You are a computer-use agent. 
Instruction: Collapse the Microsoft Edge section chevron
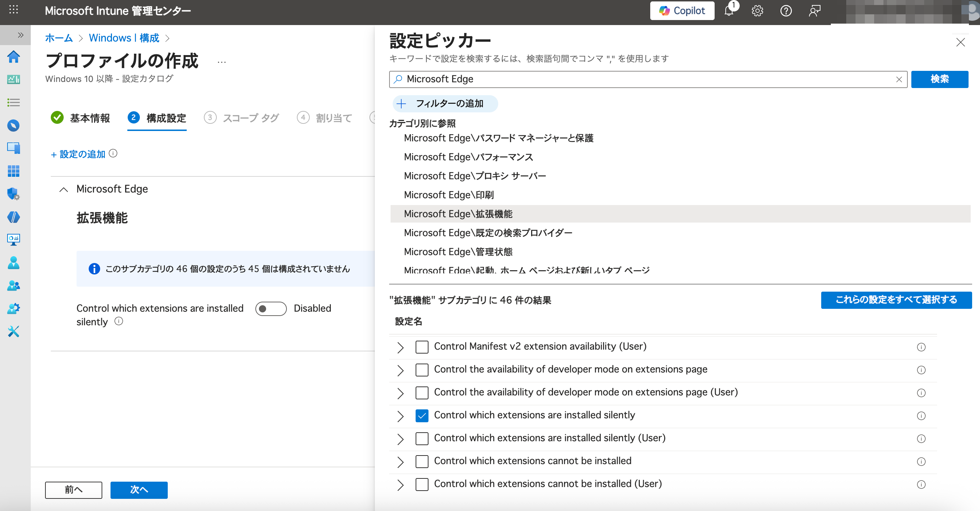coord(64,190)
